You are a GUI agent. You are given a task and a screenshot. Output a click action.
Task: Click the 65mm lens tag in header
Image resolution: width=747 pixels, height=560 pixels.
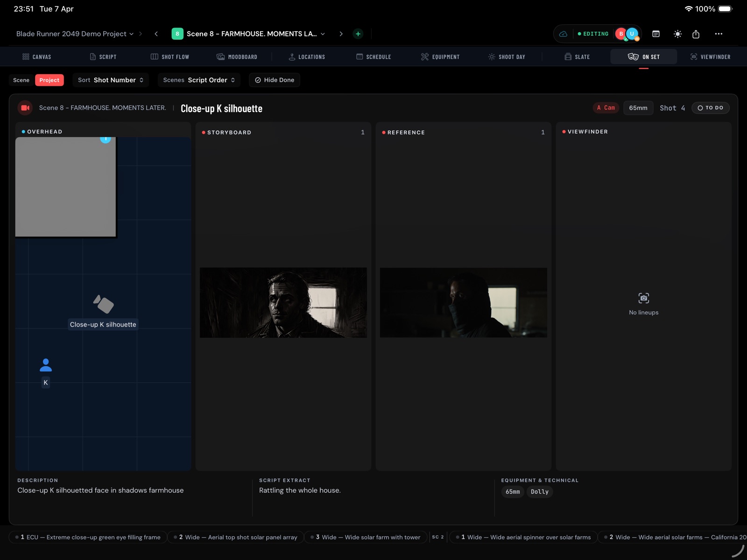point(638,108)
